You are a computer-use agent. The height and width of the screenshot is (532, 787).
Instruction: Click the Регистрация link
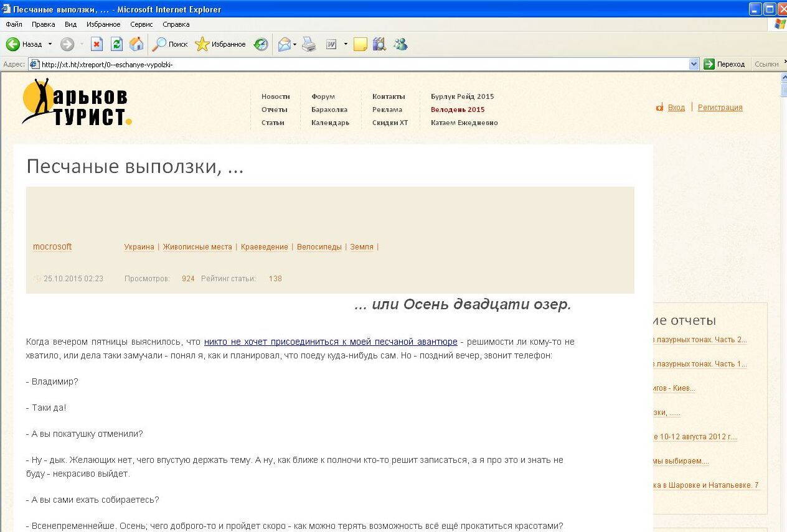(x=720, y=108)
